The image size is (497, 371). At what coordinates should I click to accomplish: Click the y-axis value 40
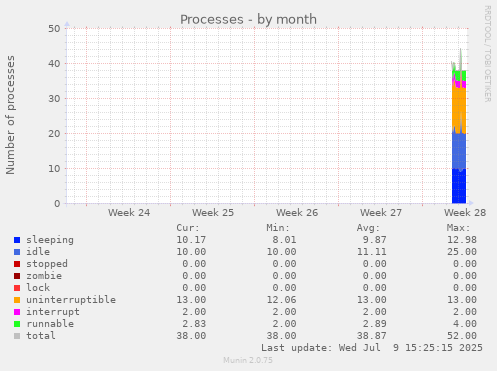(54, 64)
